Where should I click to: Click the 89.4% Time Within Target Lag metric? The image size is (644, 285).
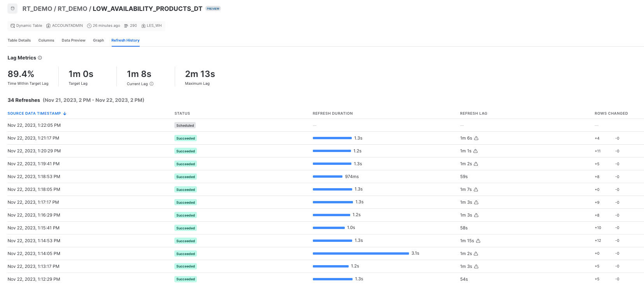pos(28,77)
